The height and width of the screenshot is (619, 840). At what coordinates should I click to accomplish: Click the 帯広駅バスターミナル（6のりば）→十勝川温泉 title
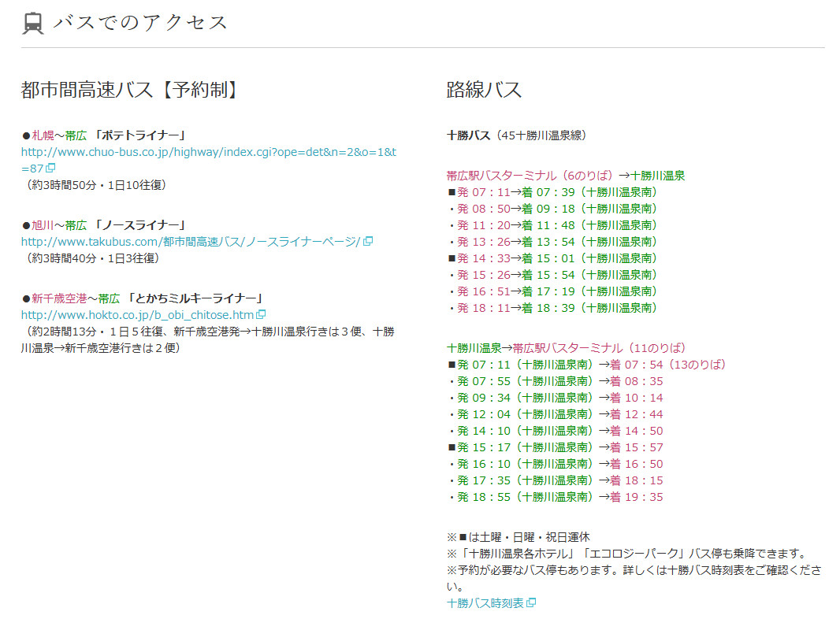565,176
